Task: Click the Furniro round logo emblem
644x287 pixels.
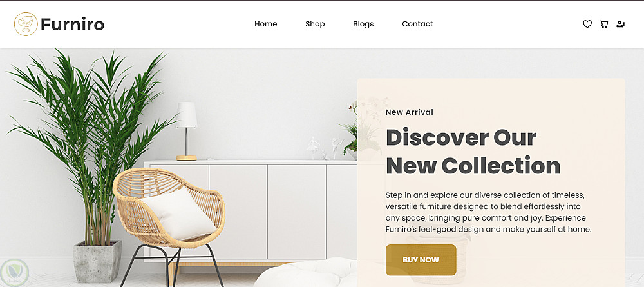Action: click(x=26, y=24)
